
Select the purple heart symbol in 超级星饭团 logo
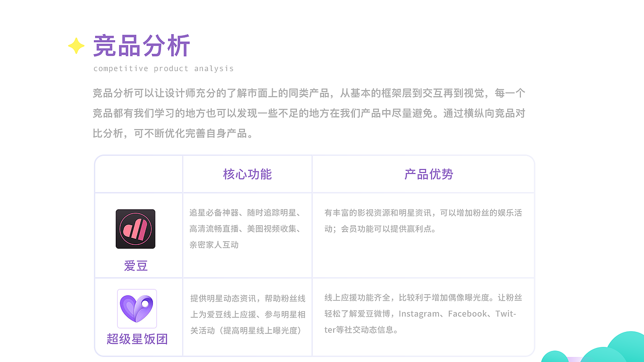[x=137, y=309]
